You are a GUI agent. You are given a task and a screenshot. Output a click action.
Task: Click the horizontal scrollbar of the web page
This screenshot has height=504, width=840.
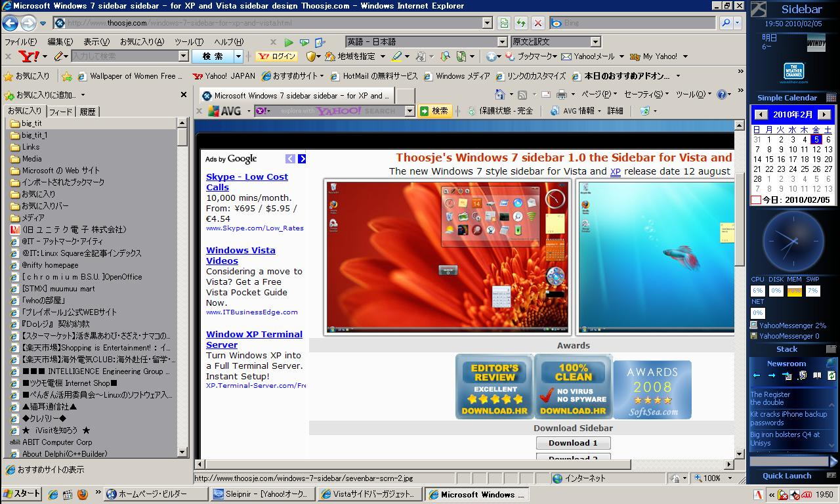point(413,464)
